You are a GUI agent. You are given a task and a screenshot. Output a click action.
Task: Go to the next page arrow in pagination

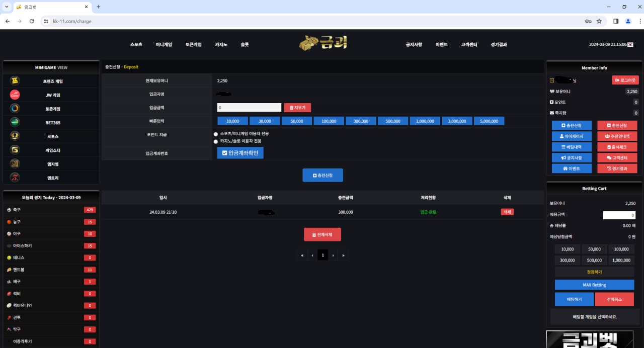[x=333, y=255]
